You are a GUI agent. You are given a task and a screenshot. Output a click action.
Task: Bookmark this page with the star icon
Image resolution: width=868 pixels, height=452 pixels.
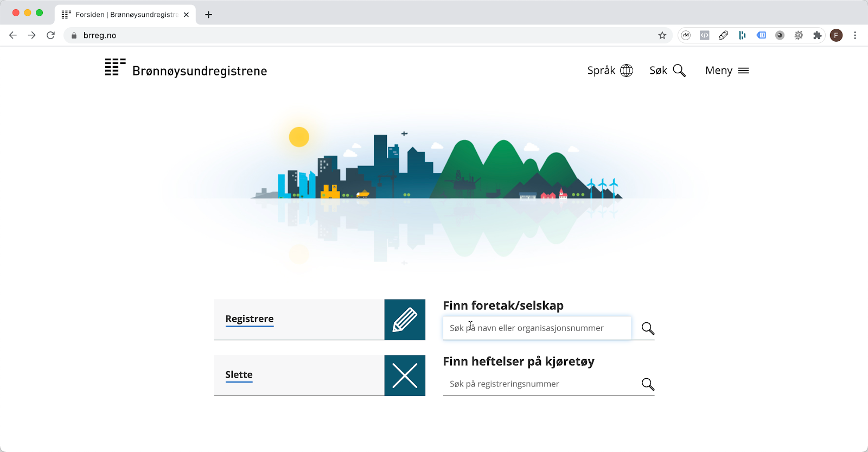(x=662, y=35)
